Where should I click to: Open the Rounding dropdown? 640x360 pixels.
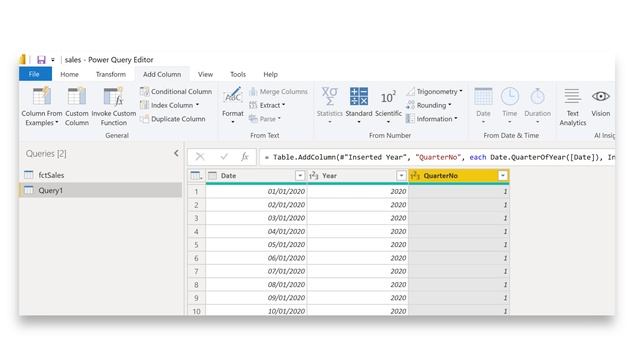click(429, 105)
